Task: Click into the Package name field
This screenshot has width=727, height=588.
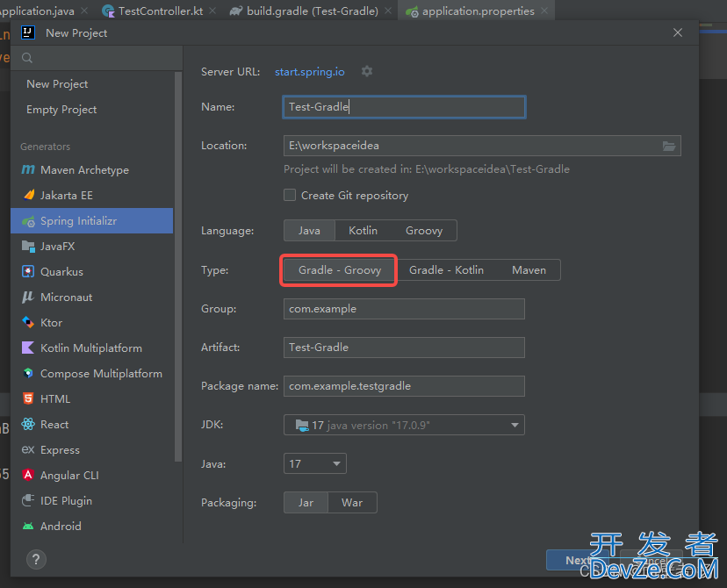Action: (x=404, y=386)
